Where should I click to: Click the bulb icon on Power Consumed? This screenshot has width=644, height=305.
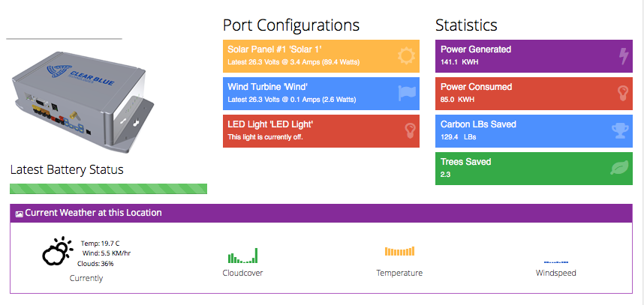(x=621, y=93)
